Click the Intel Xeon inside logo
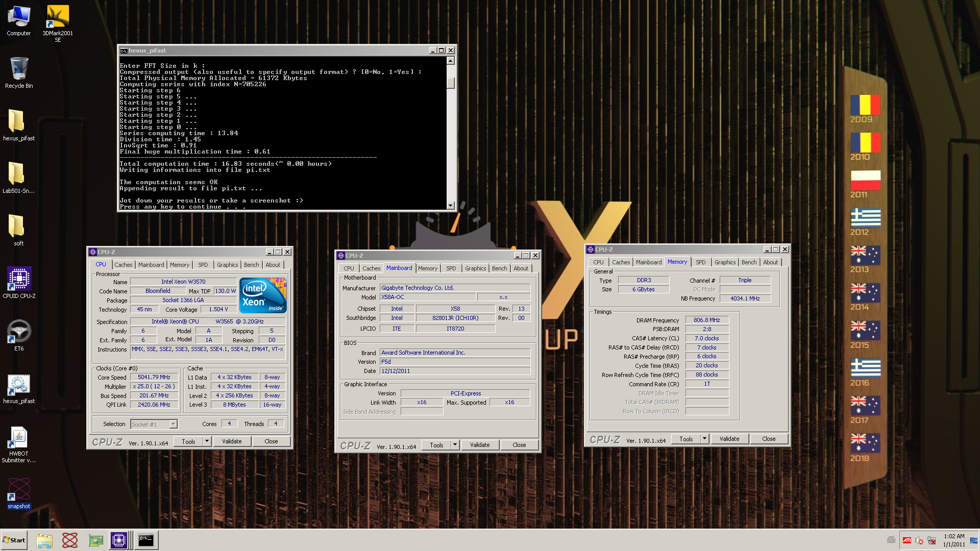The image size is (980, 551). (x=263, y=295)
